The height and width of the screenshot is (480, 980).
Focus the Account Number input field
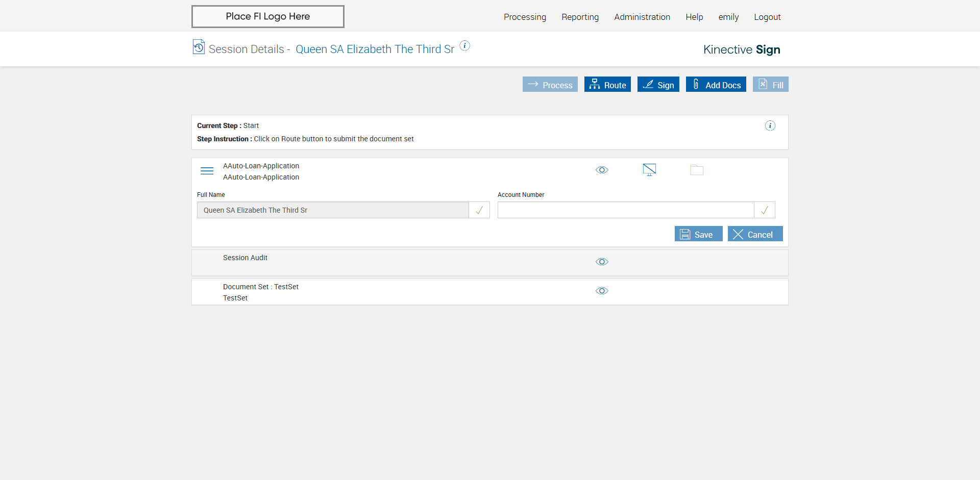click(x=626, y=210)
